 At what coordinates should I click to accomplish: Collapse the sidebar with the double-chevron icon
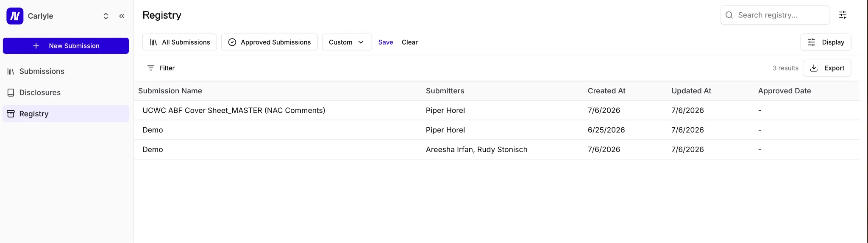point(122,16)
